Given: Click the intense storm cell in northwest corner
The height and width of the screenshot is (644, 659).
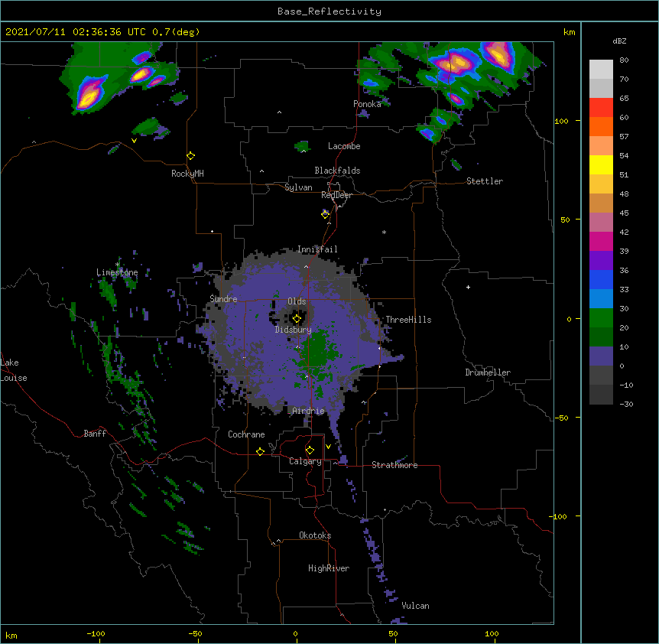Looking at the screenshot, I should coord(89,95).
